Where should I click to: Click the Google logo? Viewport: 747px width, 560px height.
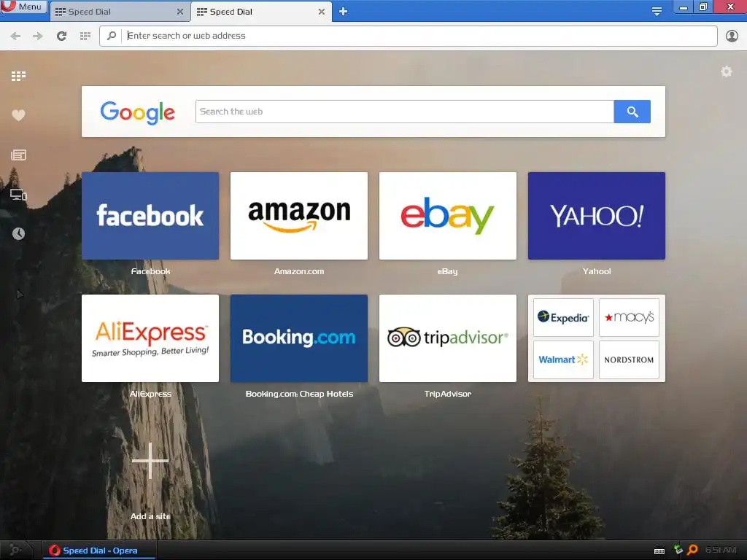(x=138, y=112)
